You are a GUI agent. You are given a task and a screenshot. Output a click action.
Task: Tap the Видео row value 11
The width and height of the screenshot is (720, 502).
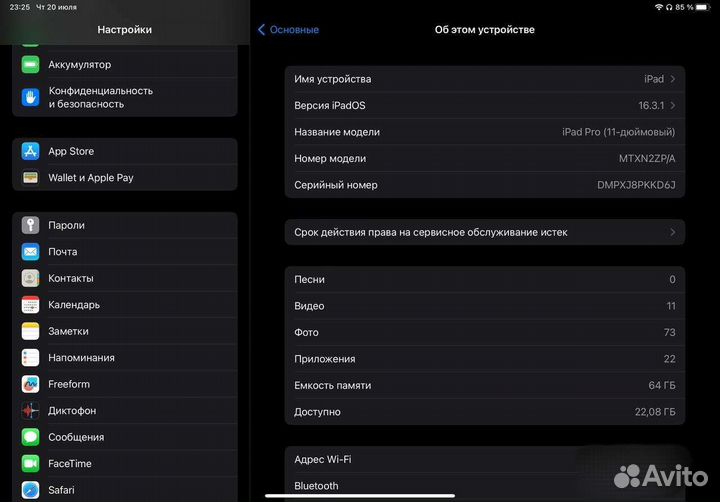pos(671,306)
